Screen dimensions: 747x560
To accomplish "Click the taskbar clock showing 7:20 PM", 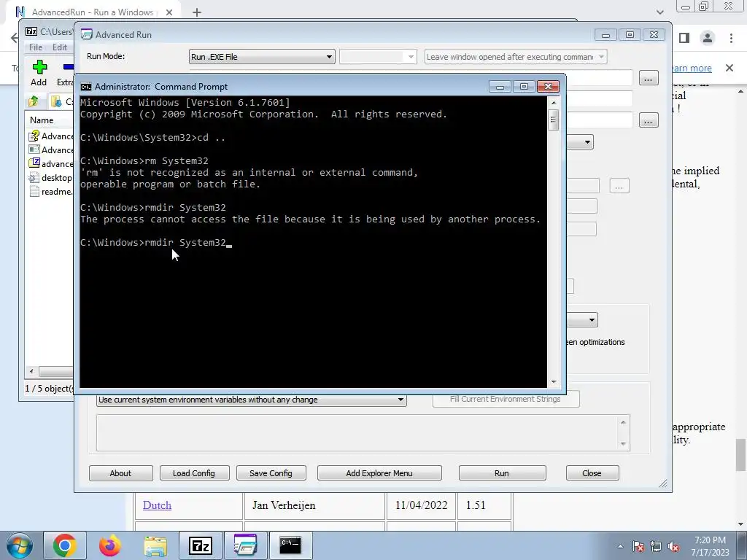I will click(x=711, y=546).
